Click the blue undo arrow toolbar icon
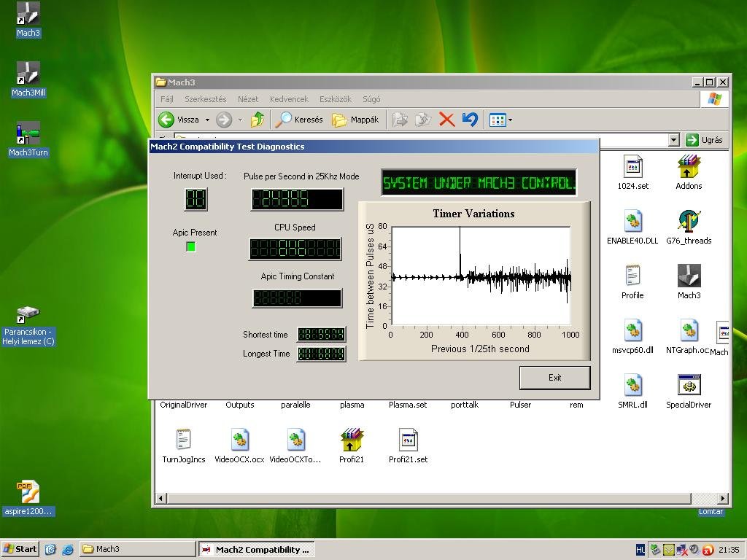The width and height of the screenshot is (747, 560). (x=470, y=120)
